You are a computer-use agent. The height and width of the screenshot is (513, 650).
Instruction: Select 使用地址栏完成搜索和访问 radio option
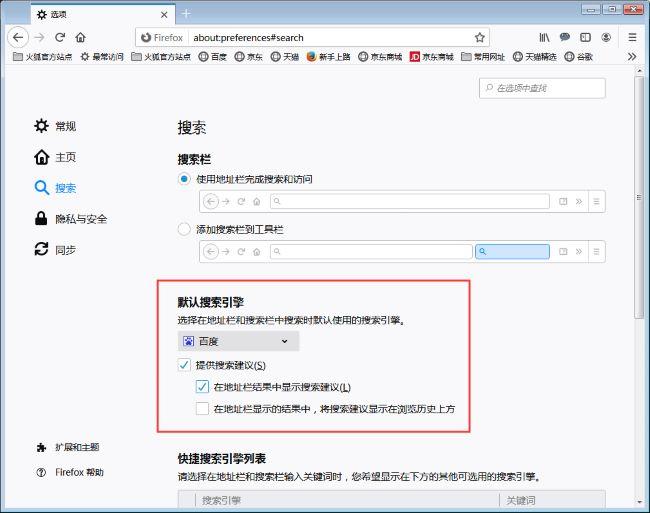184,179
